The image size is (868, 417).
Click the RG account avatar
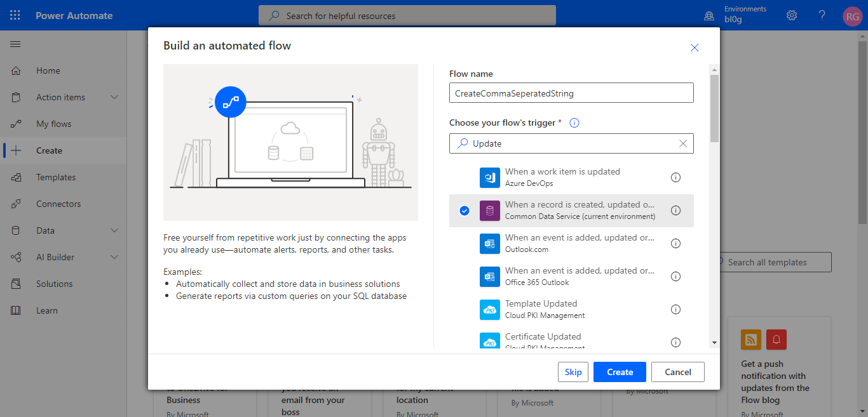[x=852, y=16]
